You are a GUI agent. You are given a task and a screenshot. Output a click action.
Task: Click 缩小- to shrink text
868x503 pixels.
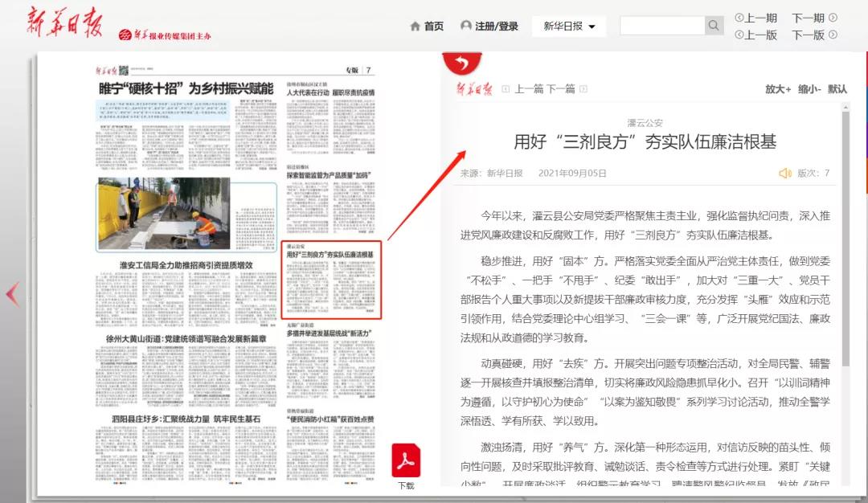[809, 89]
